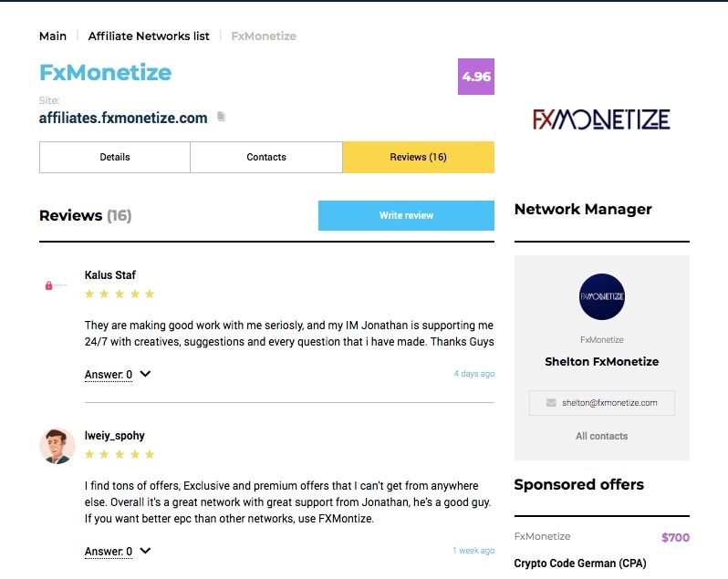Go to Main breadcrumb link
The image size is (728, 579).
click(x=53, y=36)
